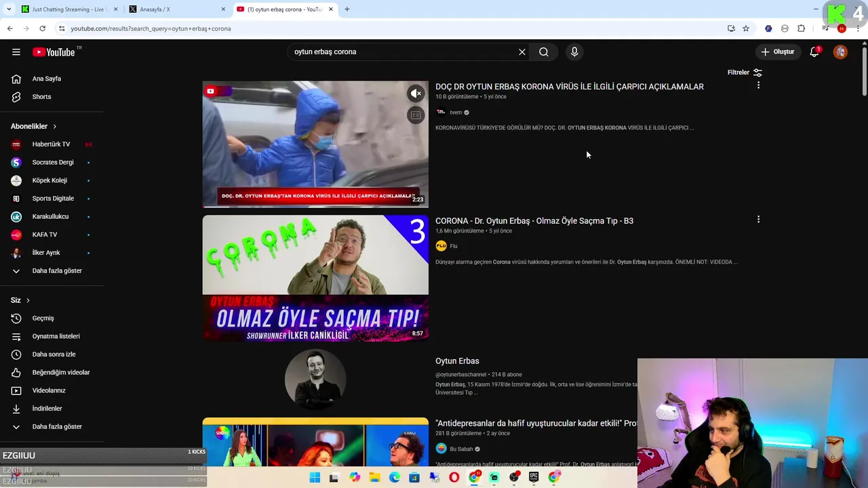Open Epic Games Launcher from the taskbar
Screen dimensions: 868x488
tap(534, 478)
